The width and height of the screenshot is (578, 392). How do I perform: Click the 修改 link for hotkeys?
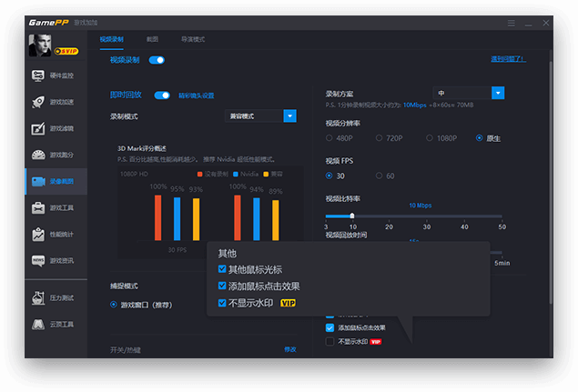tap(290, 349)
